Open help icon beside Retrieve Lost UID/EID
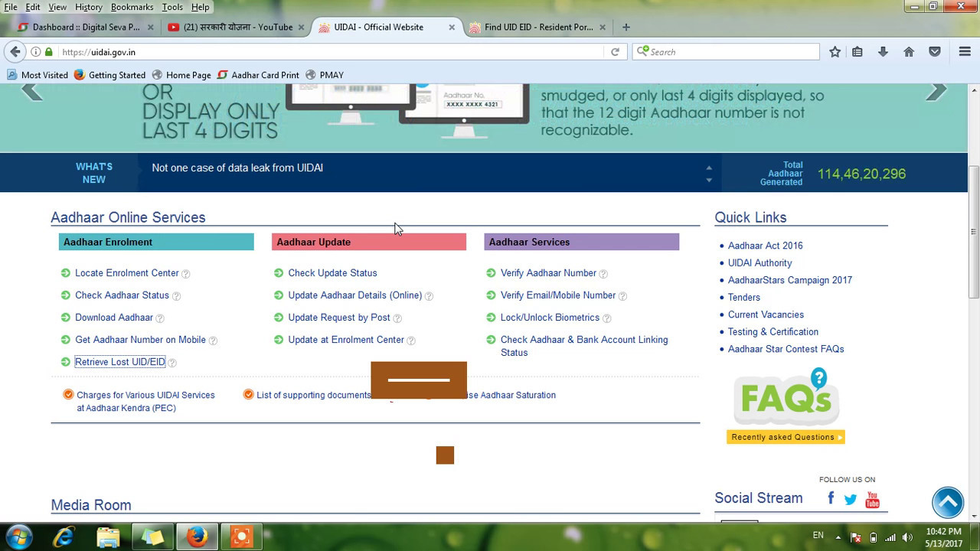 (172, 363)
